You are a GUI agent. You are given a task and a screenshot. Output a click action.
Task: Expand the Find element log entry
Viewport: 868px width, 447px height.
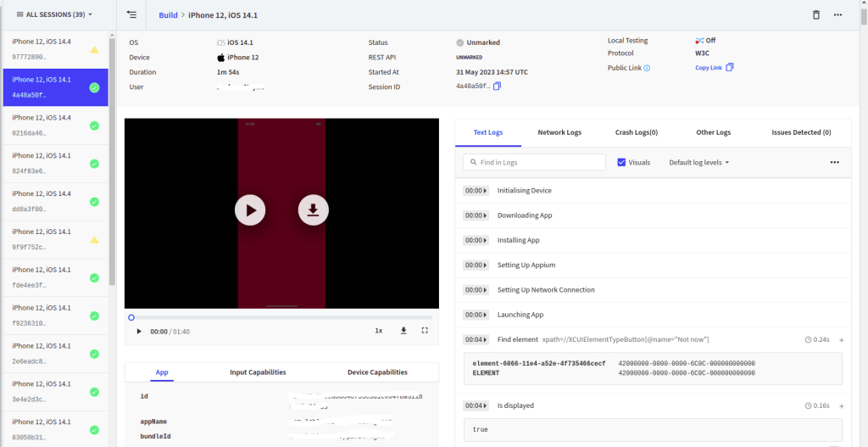[841, 339]
